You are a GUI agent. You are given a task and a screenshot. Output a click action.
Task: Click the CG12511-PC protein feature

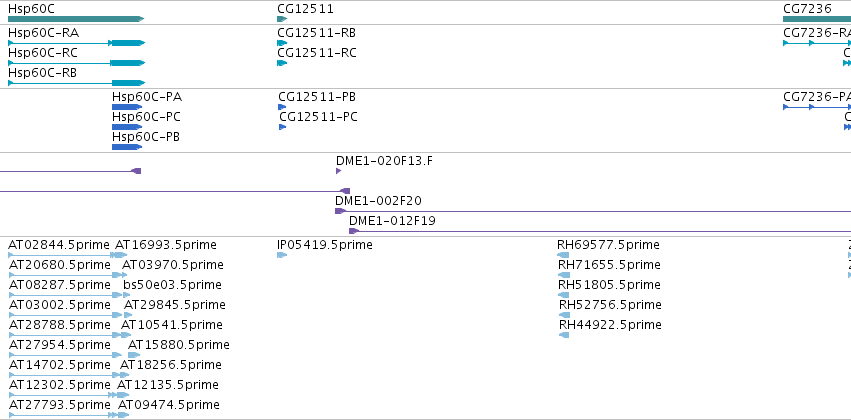pyautogui.click(x=282, y=127)
